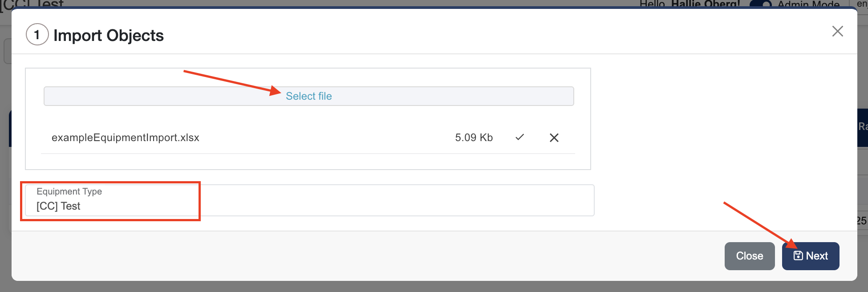Click Select file to choose a spreadsheet
The image size is (868, 292).
pyautogui.click(x=308, y=96)
